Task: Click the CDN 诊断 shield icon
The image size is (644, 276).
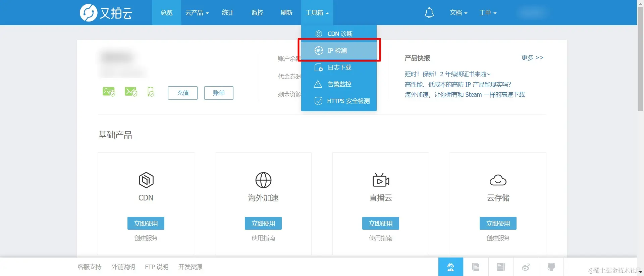Action: (x=319, y=34)
